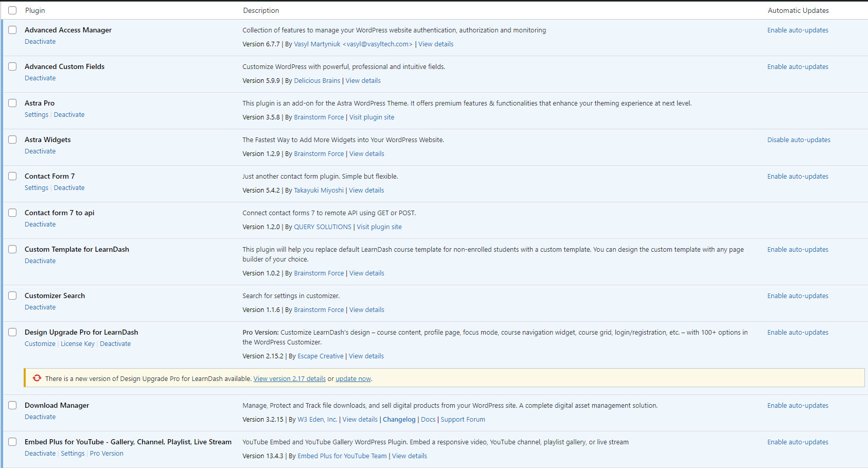Deactivate Download Manager plugin
The width and height of the screenshot is (868, 468).
pyautogui.click(x=40, y=417)
